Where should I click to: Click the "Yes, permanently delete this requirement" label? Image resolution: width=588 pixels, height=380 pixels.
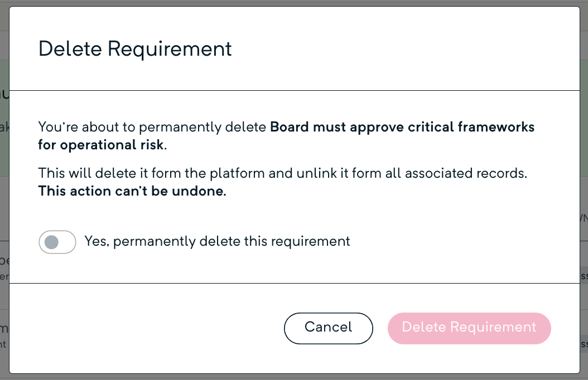point(217,241)
